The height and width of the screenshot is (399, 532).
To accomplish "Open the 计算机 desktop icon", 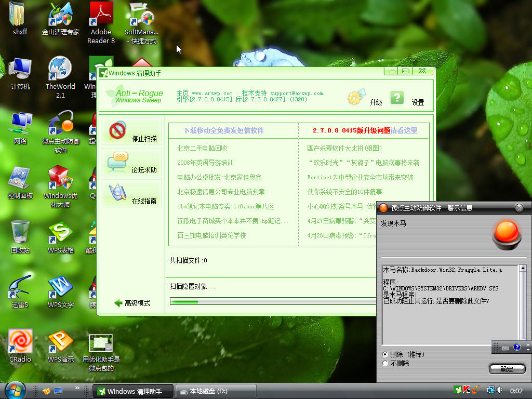I will click(20, 73).
